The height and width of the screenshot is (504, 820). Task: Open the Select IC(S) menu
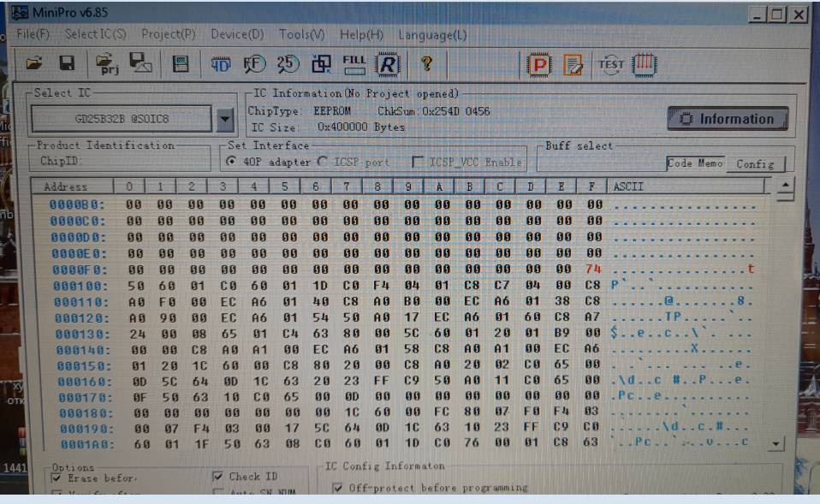95,34
